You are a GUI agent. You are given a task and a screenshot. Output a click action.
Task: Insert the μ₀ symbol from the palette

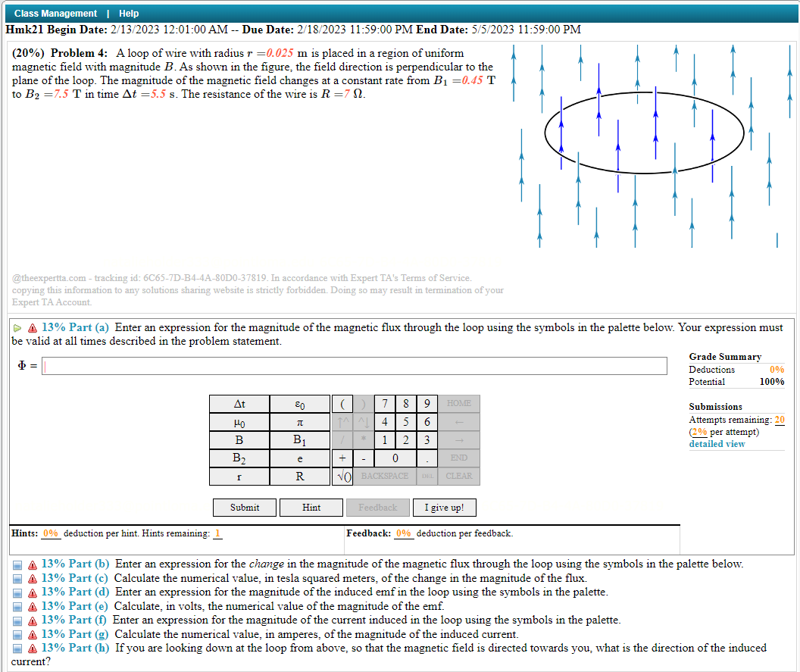coord(239,422)
